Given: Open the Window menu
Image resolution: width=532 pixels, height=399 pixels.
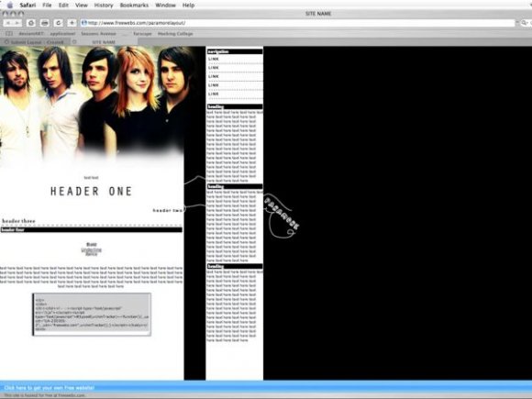Looking at the screenshot, I should pos(165,6).
